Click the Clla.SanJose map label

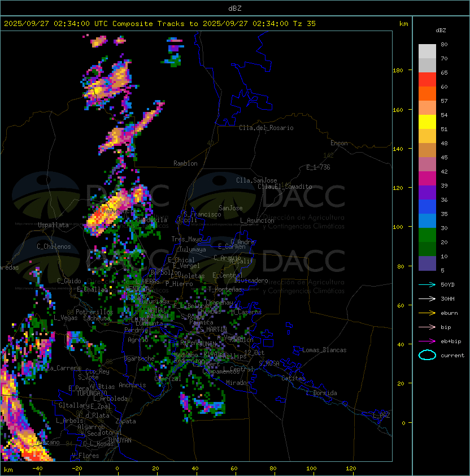(x=256, y=180)
